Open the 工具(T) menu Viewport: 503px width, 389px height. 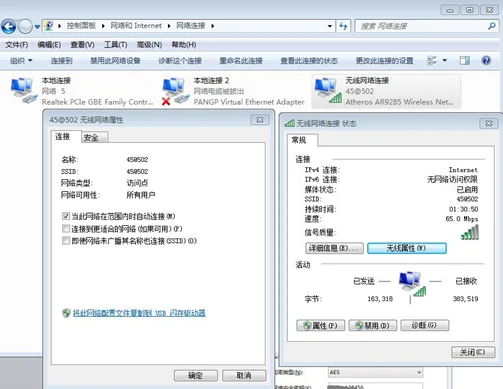[x=115, y=45]
